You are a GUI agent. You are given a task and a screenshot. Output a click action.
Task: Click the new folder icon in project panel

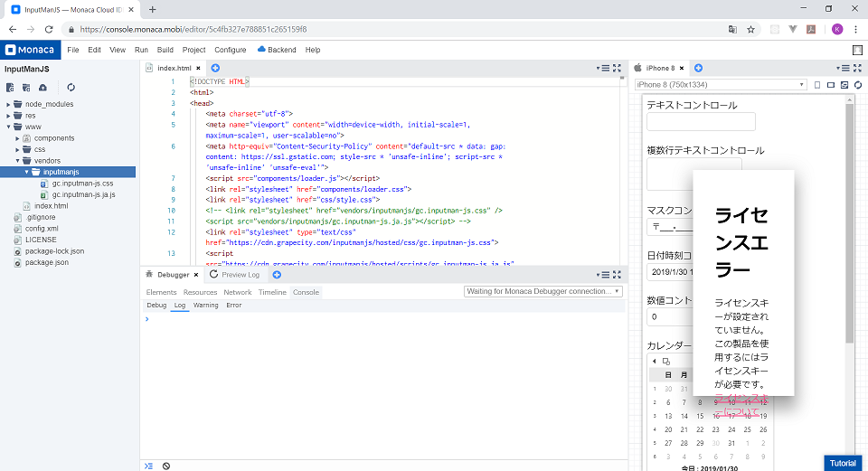click(26, 88)
